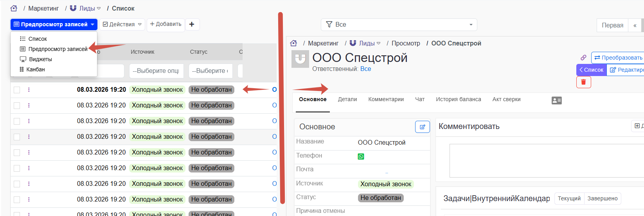This screenshot has width=644, height=216.
Task: Check the checkbox in the fourth lead row
Action: 17,137
